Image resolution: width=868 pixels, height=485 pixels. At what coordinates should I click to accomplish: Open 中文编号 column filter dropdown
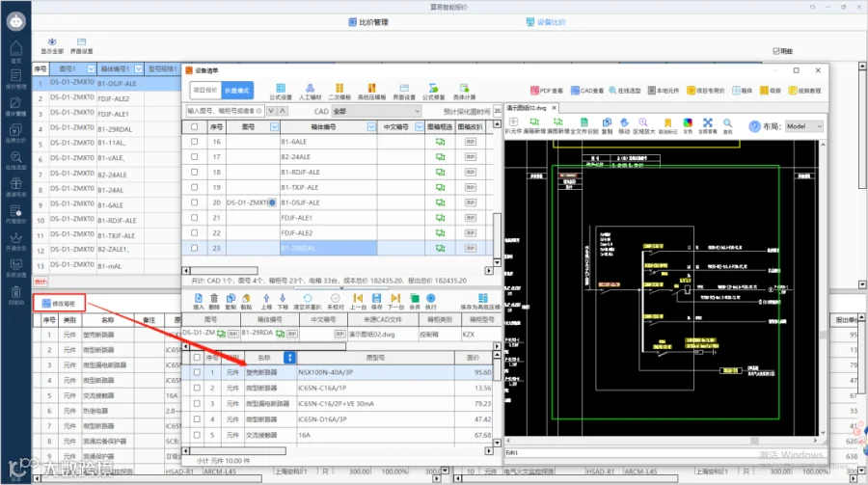420,126
